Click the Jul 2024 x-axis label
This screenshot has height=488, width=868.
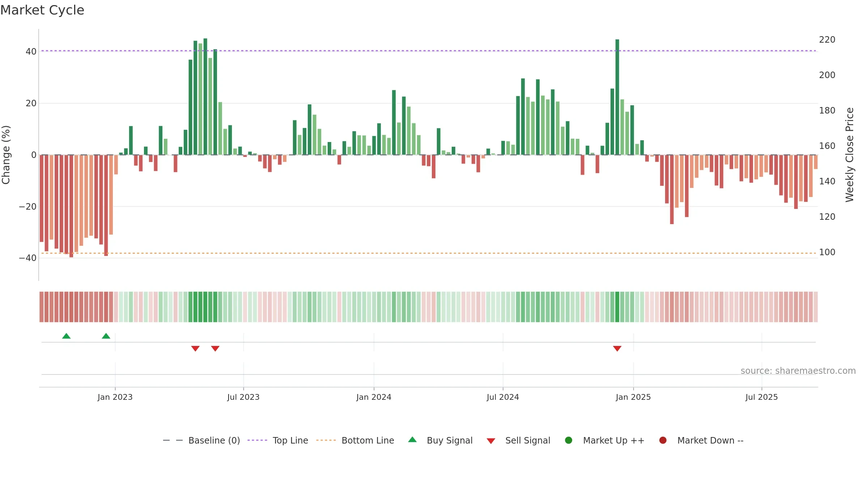tap(503, 397)
